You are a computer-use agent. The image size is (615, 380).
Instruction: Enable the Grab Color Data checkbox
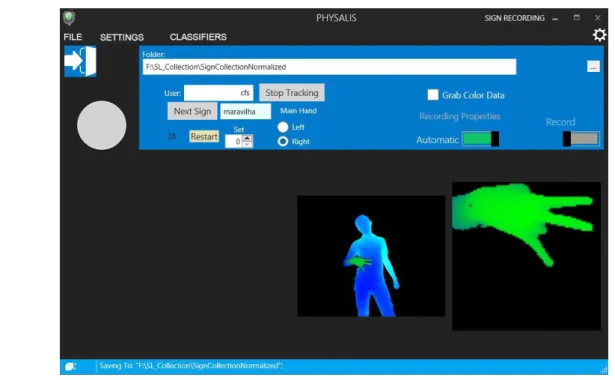pyautogui.click(x=433, y=95)
